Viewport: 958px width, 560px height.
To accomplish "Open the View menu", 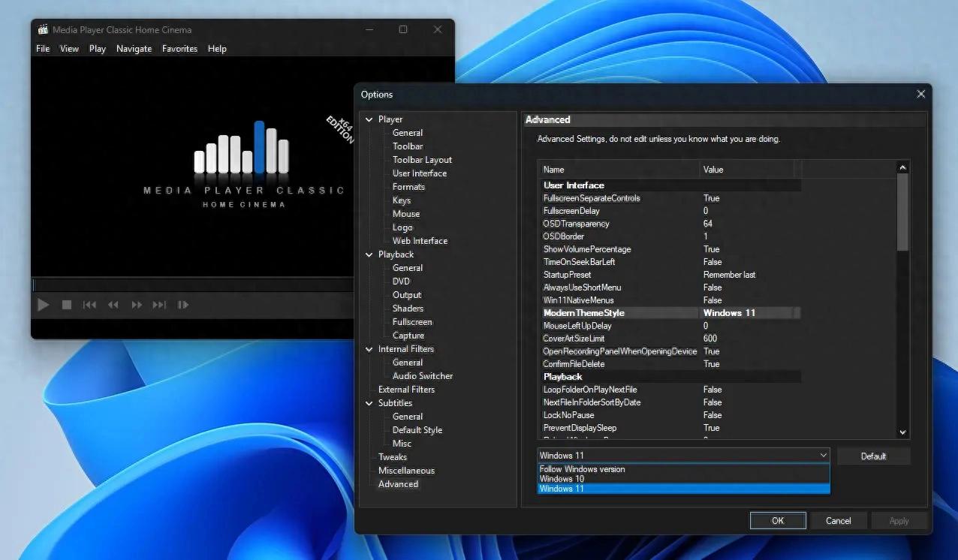I will [69, 49].
